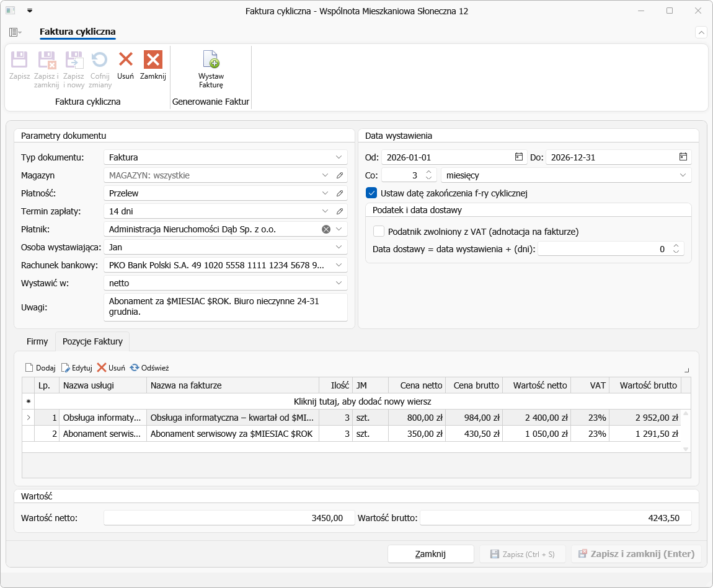Open the customize toolbar arrow in title bar
Viewport: 713px width, 588px height.
pos(30,11)
